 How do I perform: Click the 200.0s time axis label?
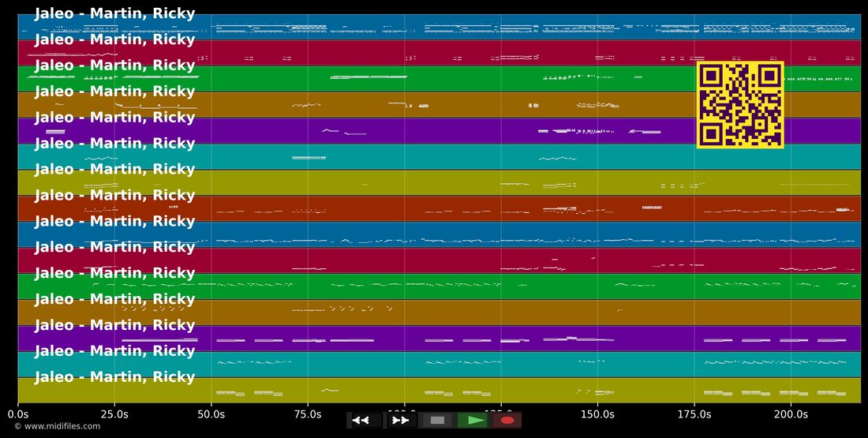(x=790, y=414)
